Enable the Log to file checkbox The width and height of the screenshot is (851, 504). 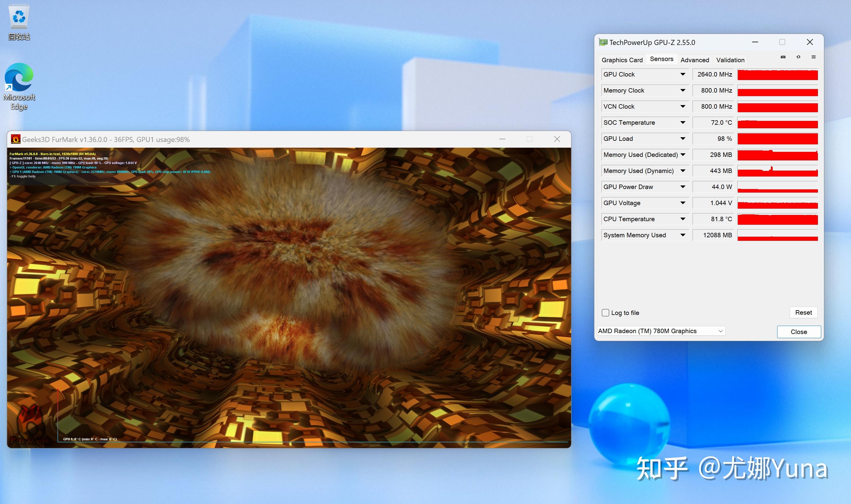606,313
